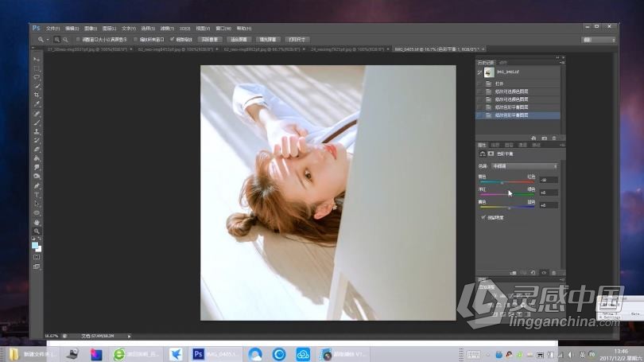Switch to IMG_0403.tif document tab

pos(437,49)
